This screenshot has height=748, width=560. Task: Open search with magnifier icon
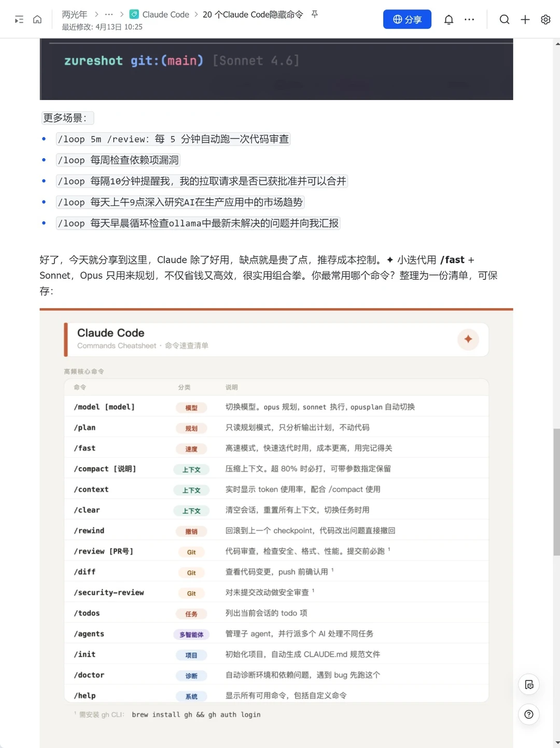[504, 20]
